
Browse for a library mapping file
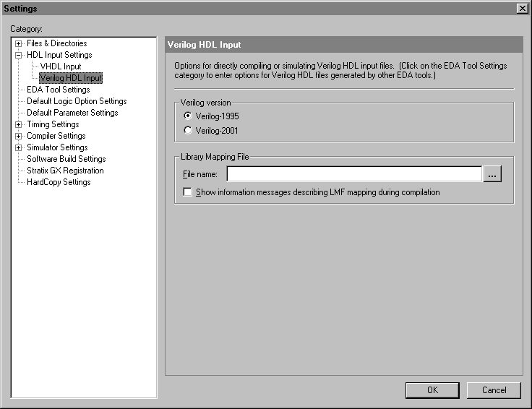coord(492,174)
